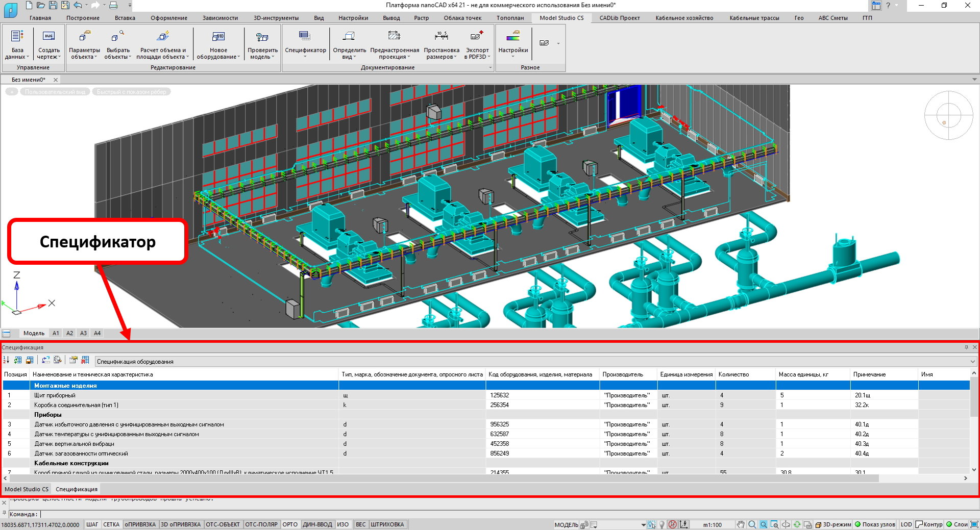Switch to the CADLib Проект ribbon tab
Screen dimensions: 980x530
[x=619, y=18]
